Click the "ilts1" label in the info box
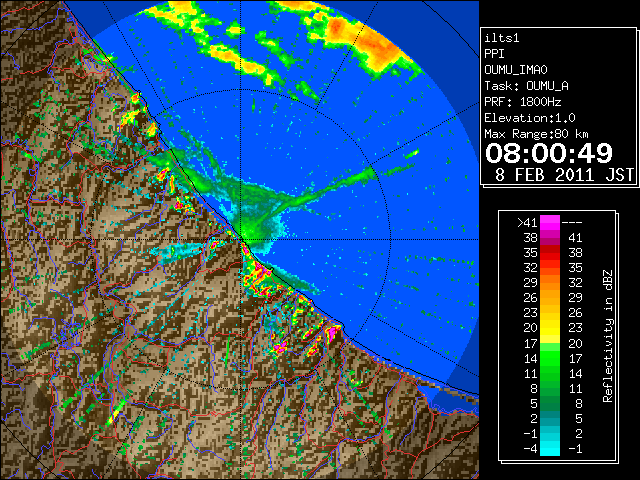The height and width of the screenshot is (480, 640). [502, 38]
